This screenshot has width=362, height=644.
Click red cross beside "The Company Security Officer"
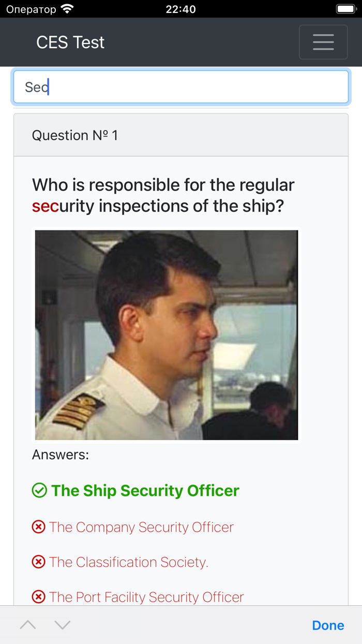tap(39, 526)
